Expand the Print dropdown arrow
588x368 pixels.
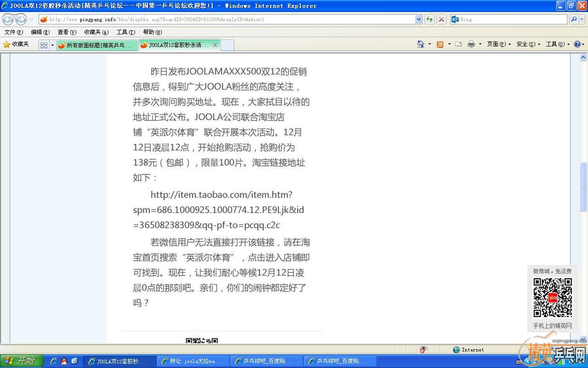point(480,44)
